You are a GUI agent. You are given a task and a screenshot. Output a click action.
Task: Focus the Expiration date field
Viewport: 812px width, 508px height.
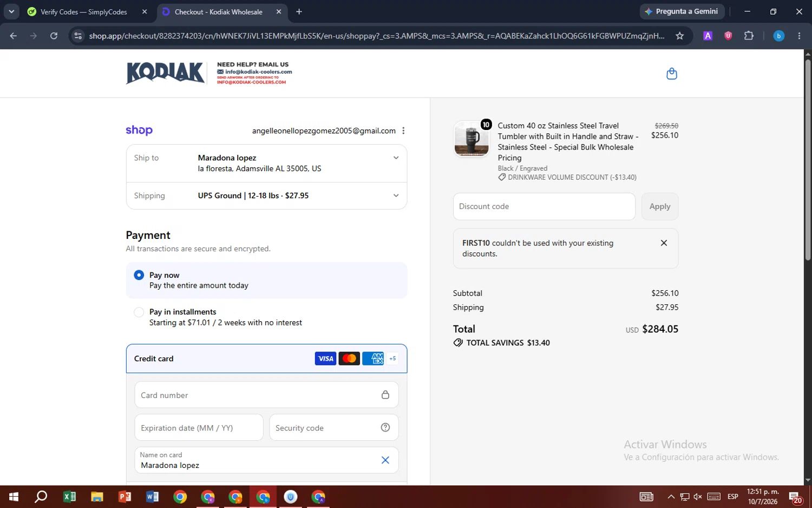199,427
